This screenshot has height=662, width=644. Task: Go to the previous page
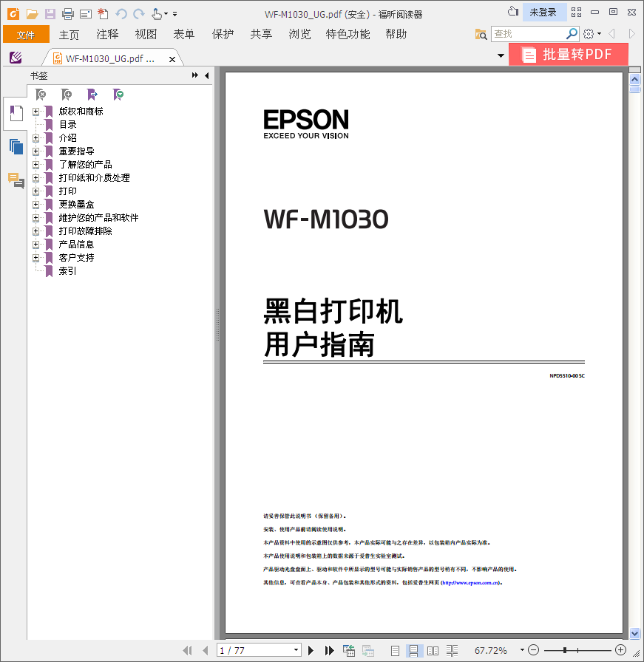206,651
